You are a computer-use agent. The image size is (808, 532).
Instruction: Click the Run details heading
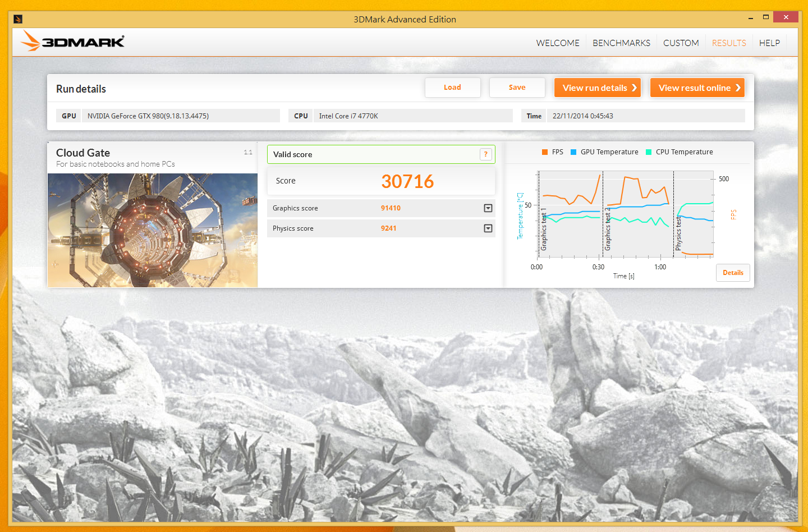pos(81,89)
